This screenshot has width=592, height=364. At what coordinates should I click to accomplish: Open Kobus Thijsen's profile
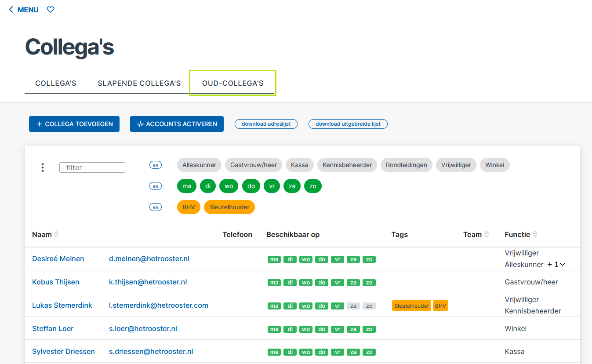click(56, 282)
